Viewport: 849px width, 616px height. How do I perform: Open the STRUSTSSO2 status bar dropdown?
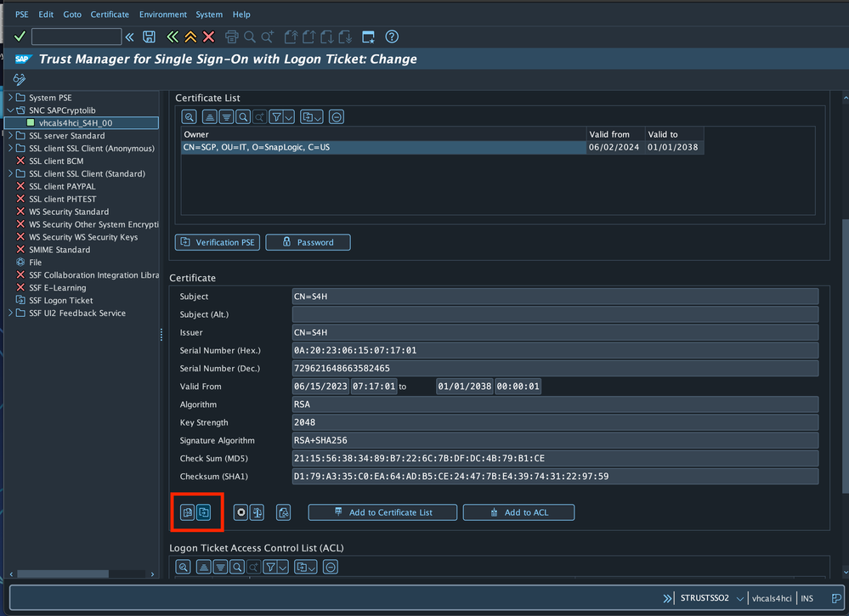(x=739, y=598)
